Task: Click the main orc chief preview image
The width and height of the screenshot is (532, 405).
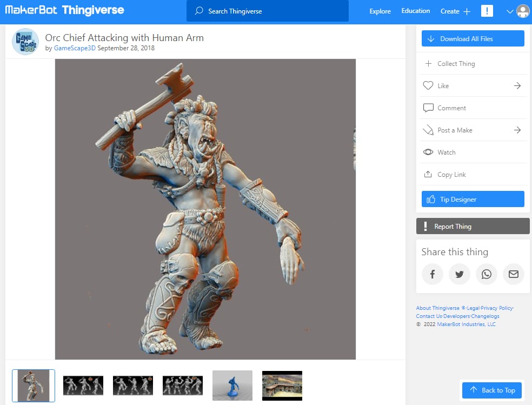Action: point(205,209)
